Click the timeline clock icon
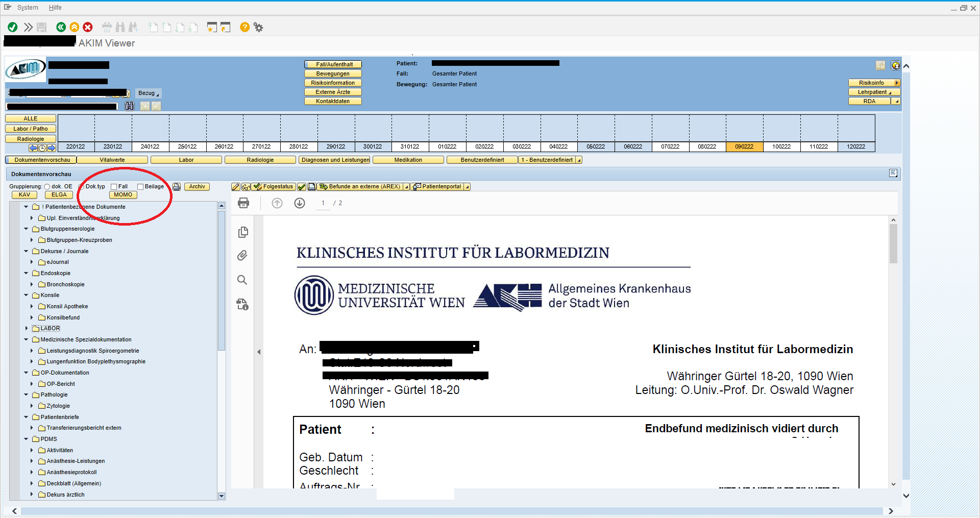 (42, 148)
